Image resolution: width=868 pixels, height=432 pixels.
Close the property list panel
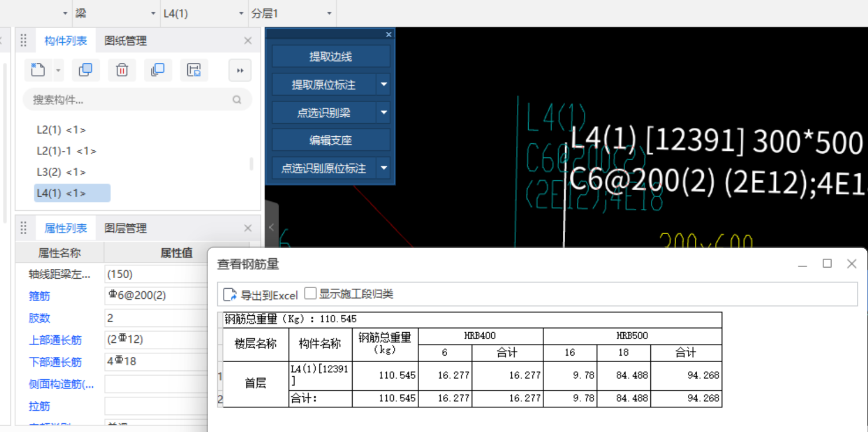pyautogui.click(x=248, y=228)
